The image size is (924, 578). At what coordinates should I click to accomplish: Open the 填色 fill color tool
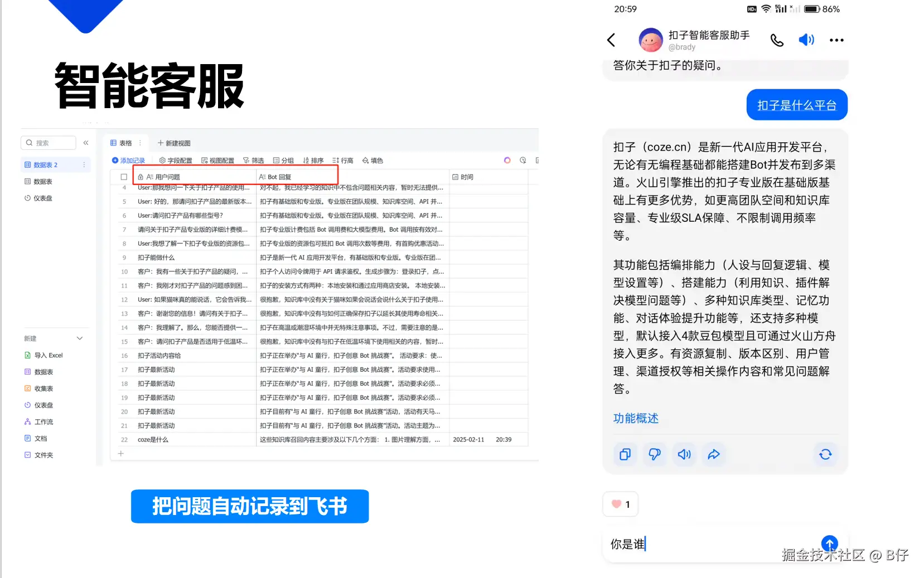click(x=372, y=161)
